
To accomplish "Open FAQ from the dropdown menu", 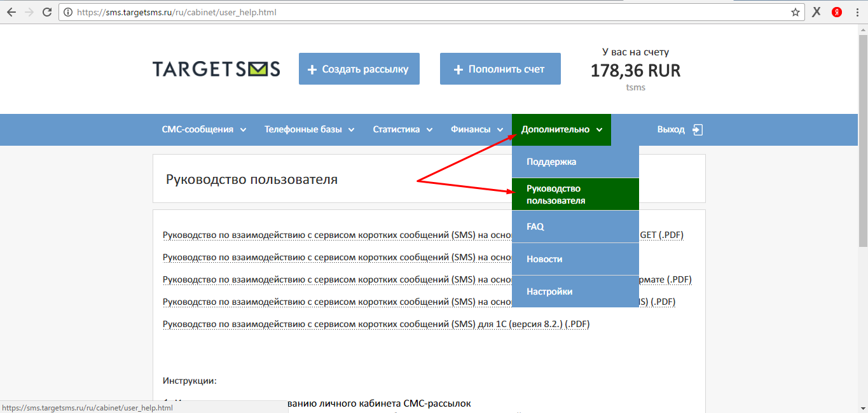I will tap(575, 227).
